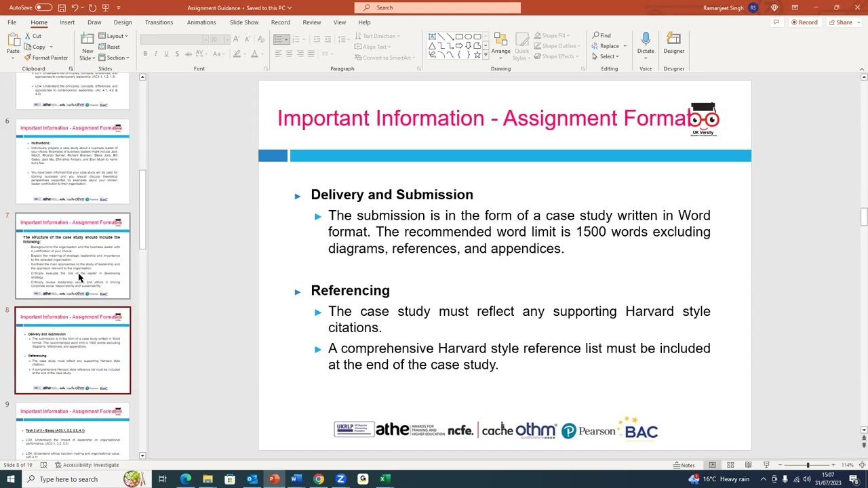Open the font color picker dropdown
Image resolution: width=868 pixels, height=488 pixels.
pyautogui.click(x=262, y=54)
